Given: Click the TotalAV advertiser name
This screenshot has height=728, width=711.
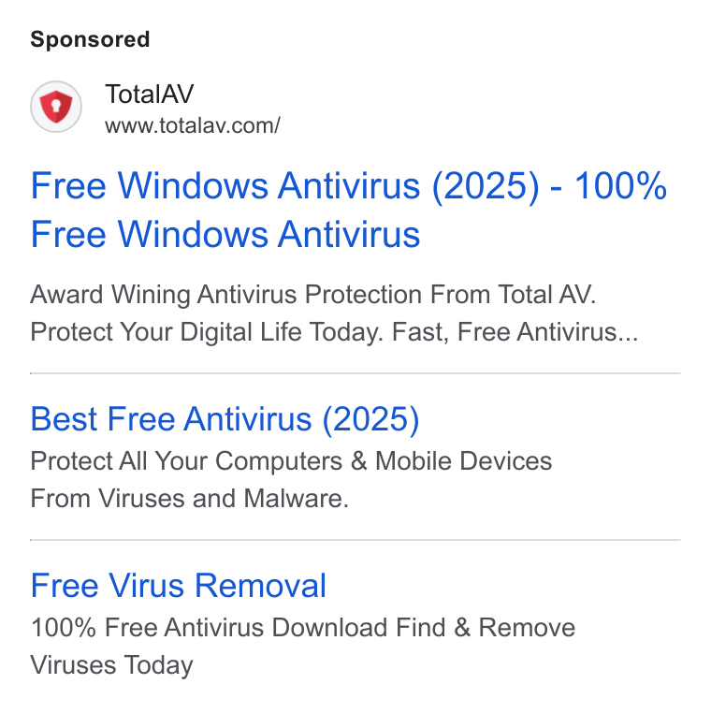Looking at the screenshot, I should (150, 95).
